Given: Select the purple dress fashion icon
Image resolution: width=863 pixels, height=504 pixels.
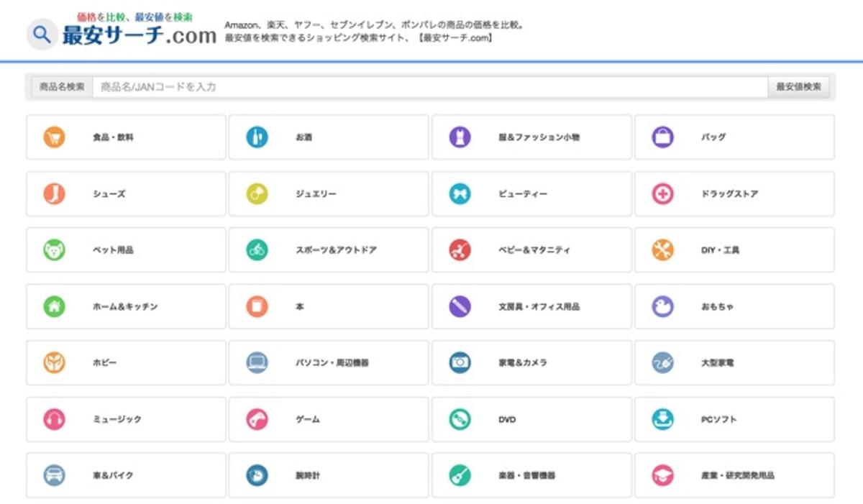Looking at the screenshot, I should 460,137.
